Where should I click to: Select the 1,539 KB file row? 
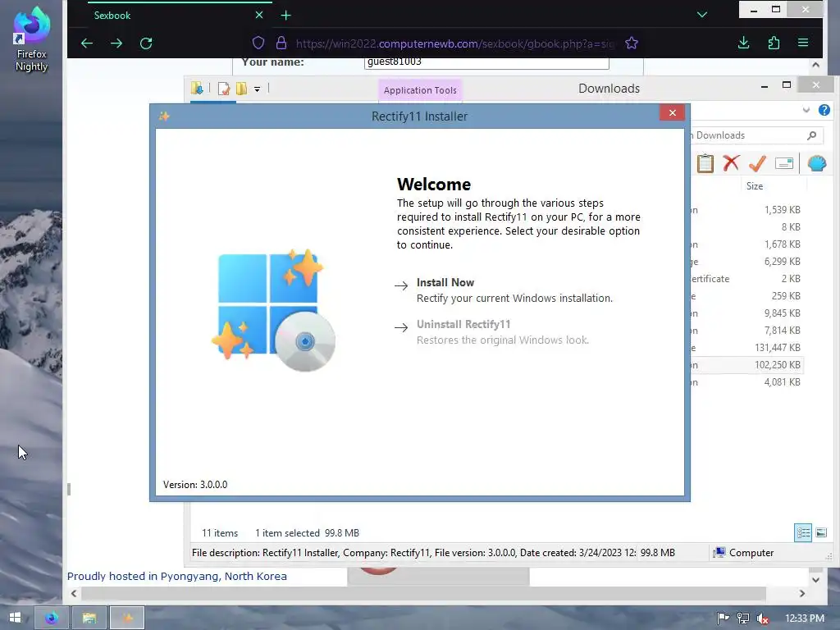point(746,210)
